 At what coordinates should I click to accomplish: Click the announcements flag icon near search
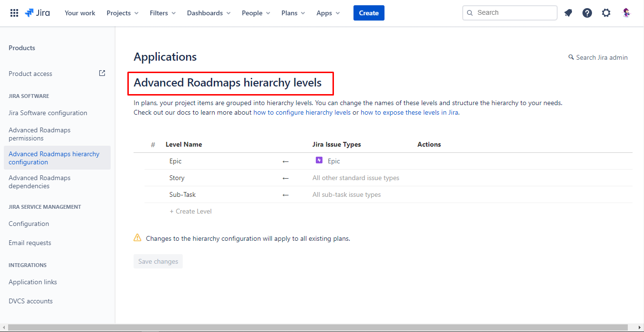pyautogui.click(x=568, y=12)
